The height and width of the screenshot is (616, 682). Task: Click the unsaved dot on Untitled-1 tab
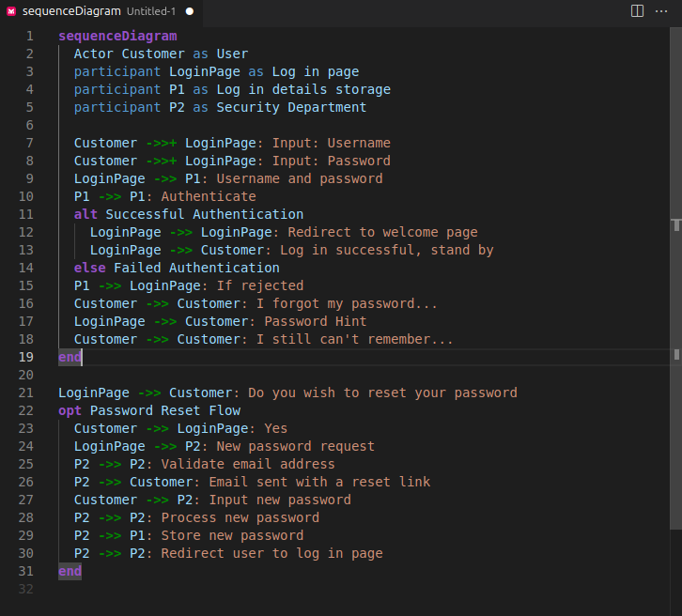(x=189, y=11)
